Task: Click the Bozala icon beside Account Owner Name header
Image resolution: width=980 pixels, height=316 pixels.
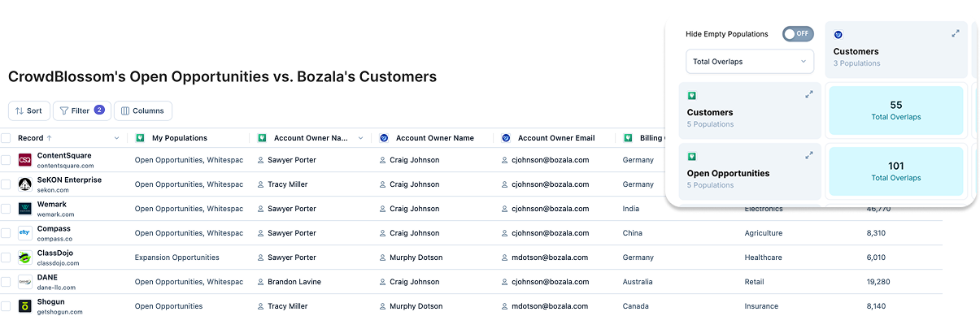Action: [384, 138]
